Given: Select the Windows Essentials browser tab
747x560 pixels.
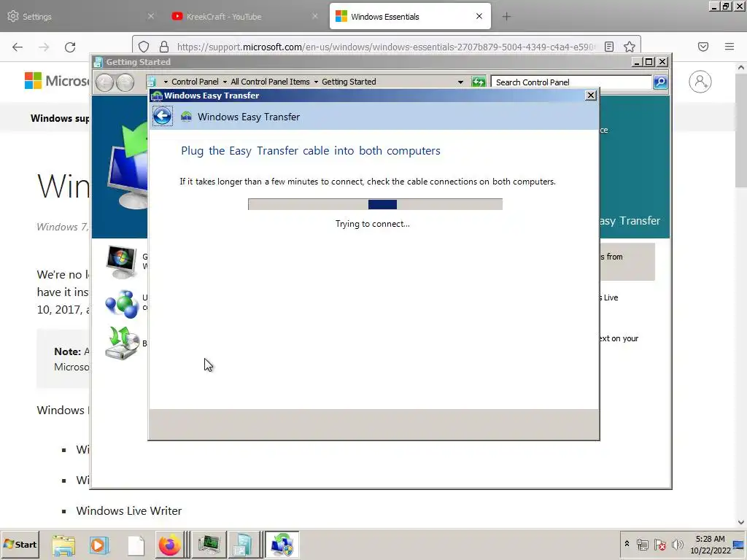Looking at the screenshot, I should [x=410, y=17].
